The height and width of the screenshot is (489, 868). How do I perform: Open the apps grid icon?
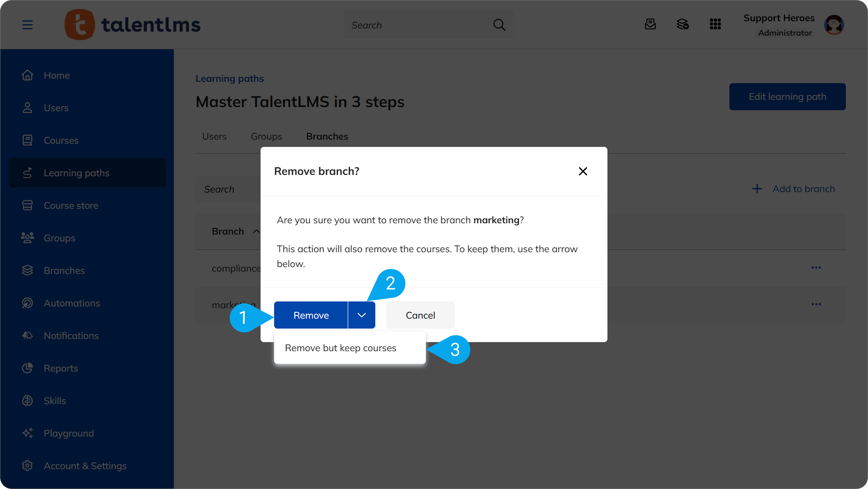click(715, 25)
